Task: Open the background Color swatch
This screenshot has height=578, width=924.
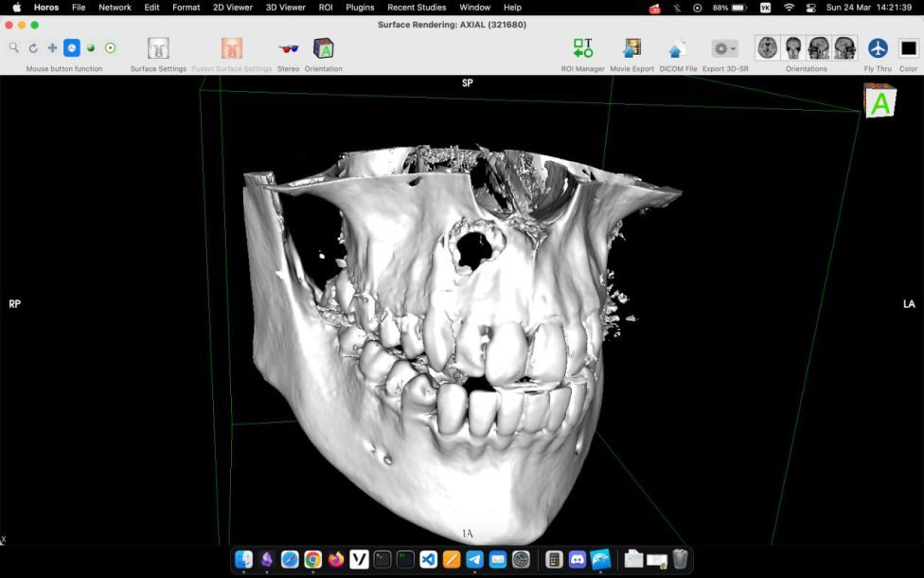Action: (x=908, y=48)
